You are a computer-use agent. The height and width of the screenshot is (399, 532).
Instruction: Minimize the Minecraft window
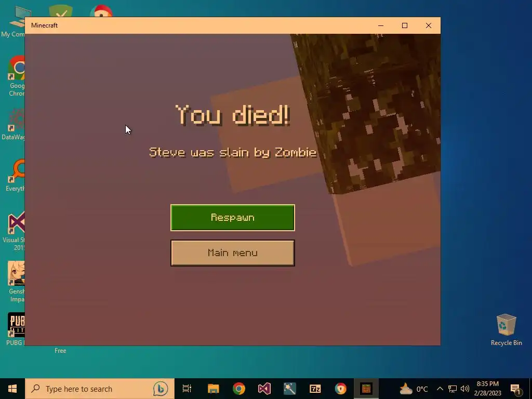tap(381, 25)
